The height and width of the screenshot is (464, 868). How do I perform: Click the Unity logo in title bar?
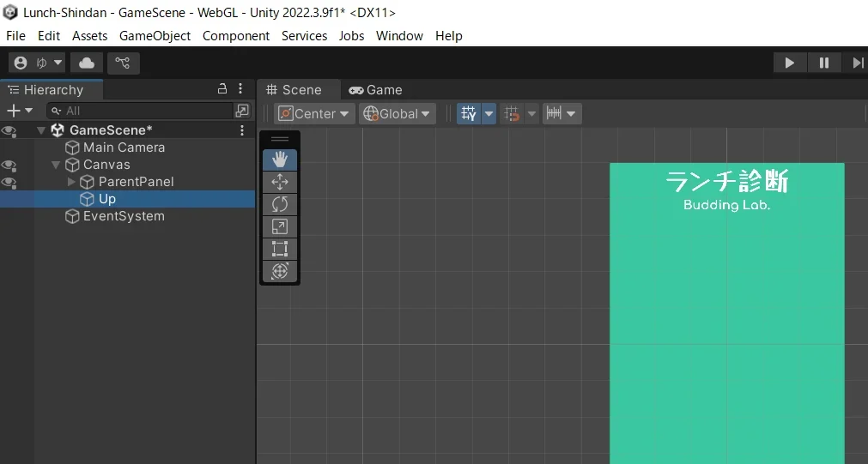(x=10, y=12)
